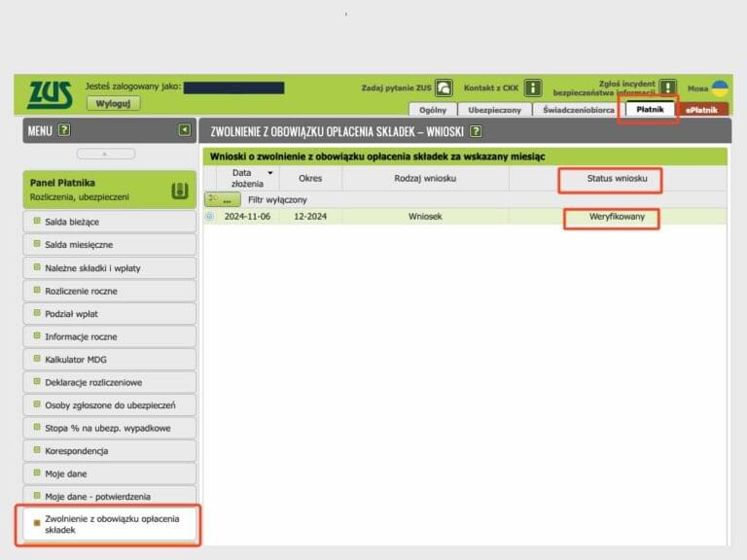This screenshot has width=747, height=560.
Task: Click the Wyloguj button
Action: 113,103
